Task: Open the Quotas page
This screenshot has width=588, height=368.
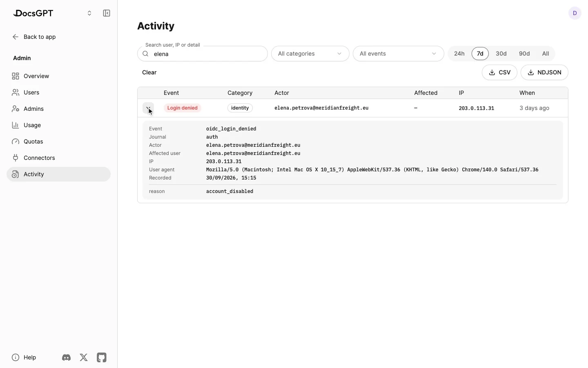Action: pos(58,141)
